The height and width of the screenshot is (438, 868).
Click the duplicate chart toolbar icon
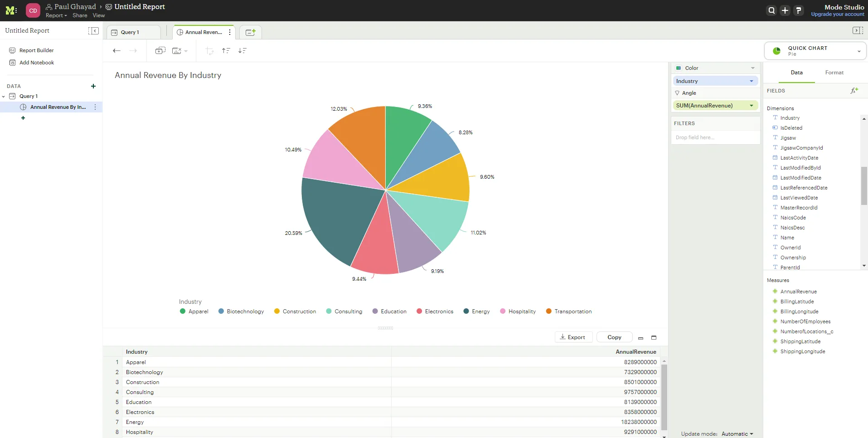[x=160, y=51]
